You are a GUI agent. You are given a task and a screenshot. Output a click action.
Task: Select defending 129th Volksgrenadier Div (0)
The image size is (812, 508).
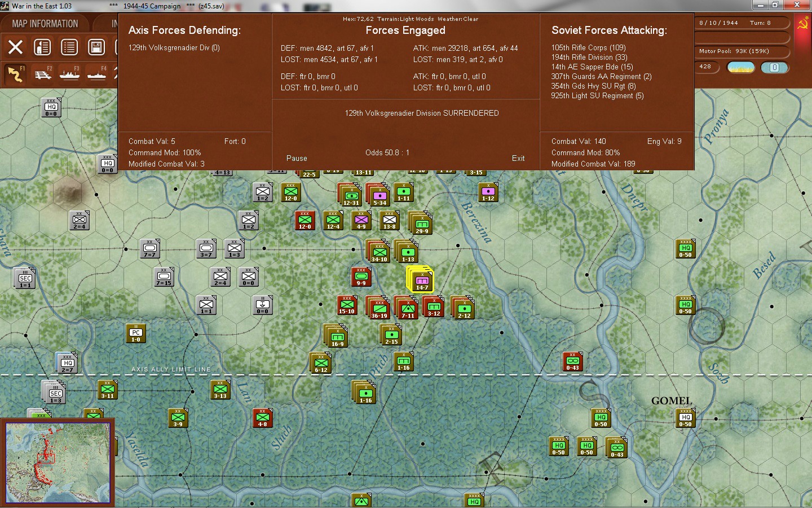point(174,48)
